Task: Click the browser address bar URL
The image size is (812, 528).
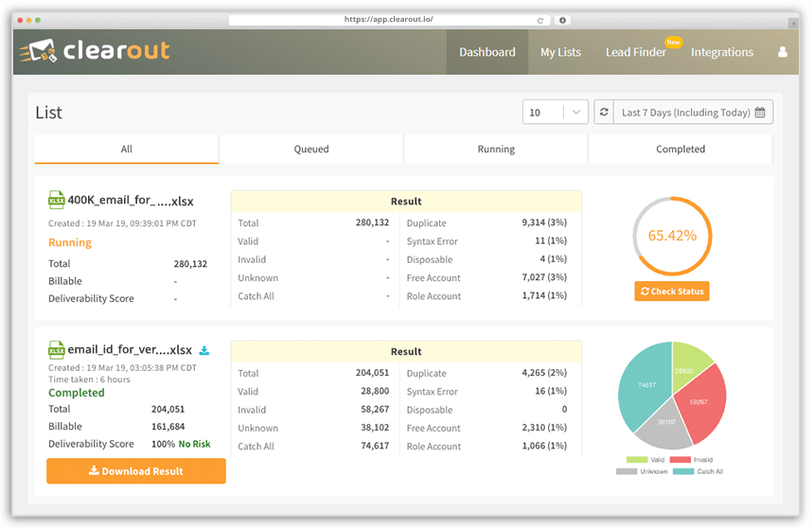Action: 388,20
